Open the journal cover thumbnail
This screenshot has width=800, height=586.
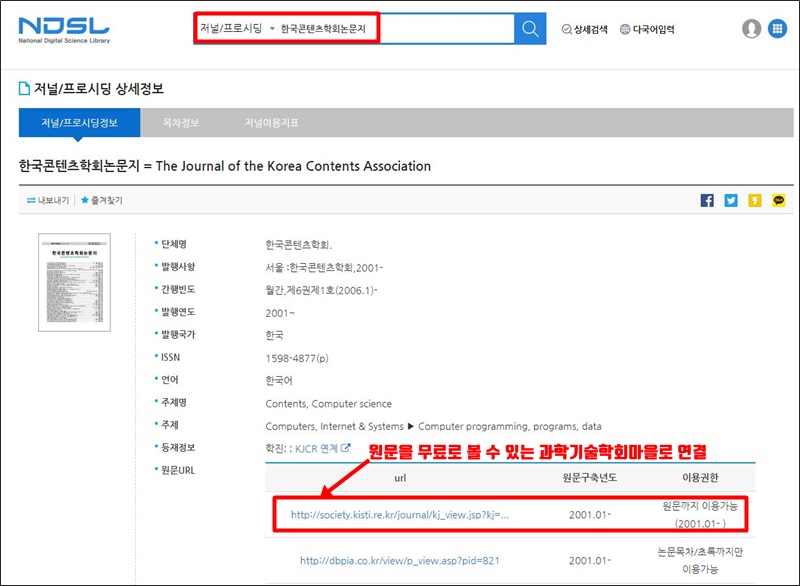(x=74, y=283)
